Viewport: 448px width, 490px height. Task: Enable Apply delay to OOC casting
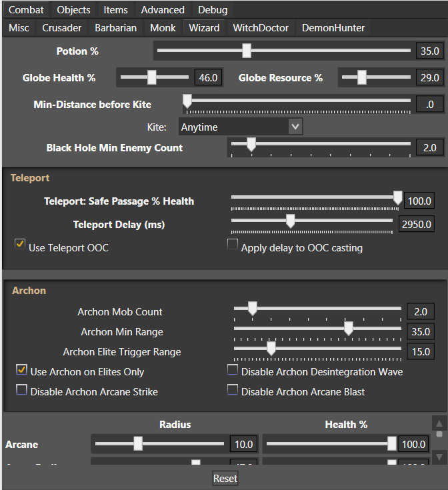coord(233,245)
